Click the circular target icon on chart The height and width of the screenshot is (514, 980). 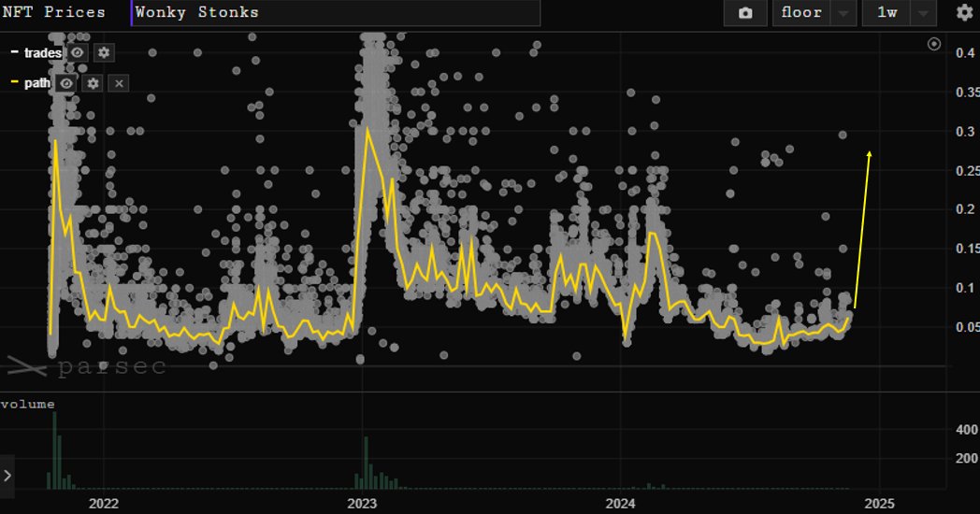pyautogui.click(x=934, y=44)
